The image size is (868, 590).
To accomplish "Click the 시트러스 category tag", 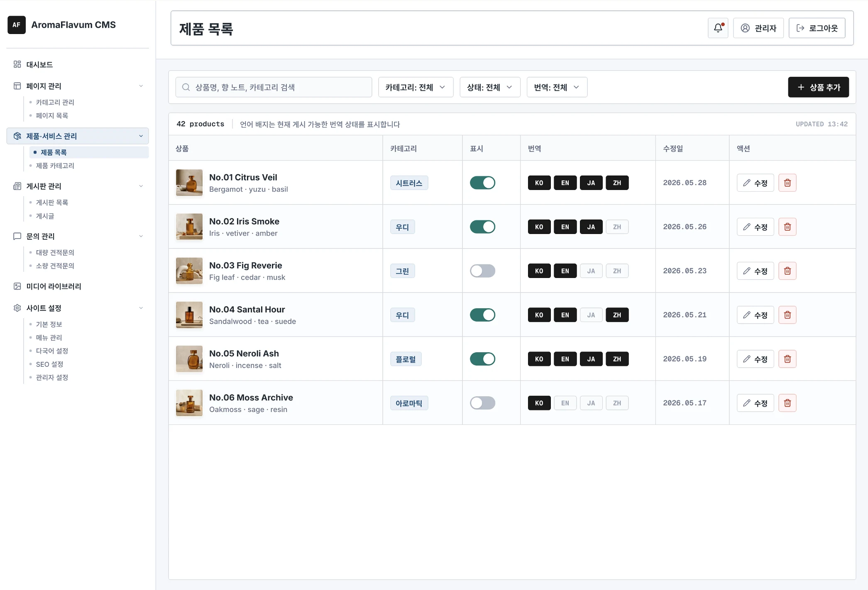I will (x=409, y=183).
